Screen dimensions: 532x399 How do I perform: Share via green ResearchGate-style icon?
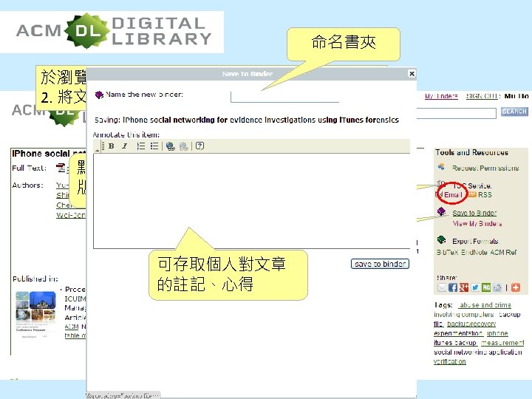click(x=486, y=287)
